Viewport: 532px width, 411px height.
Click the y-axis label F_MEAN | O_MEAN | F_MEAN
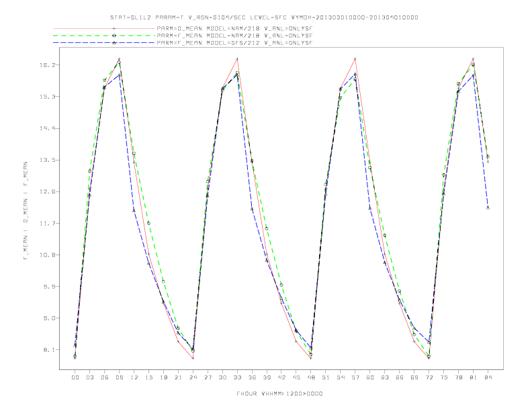pos(26,211)
